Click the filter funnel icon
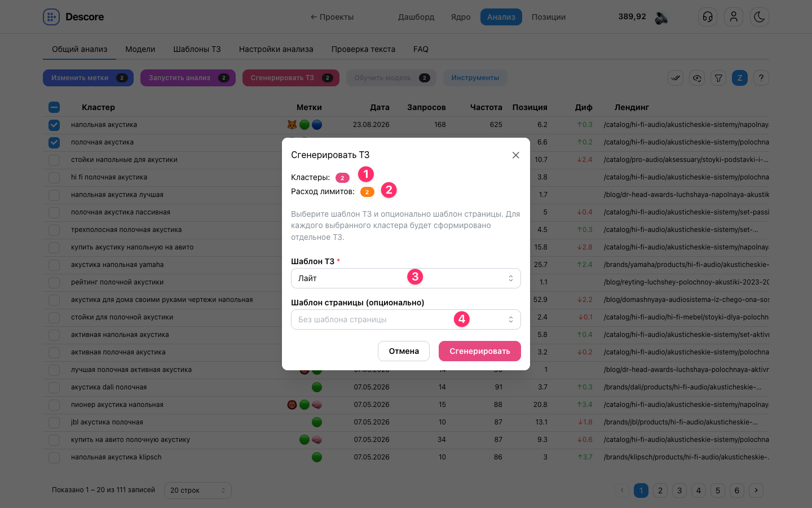The width and height of the screenshot is (812, 508). click(718, 78)
